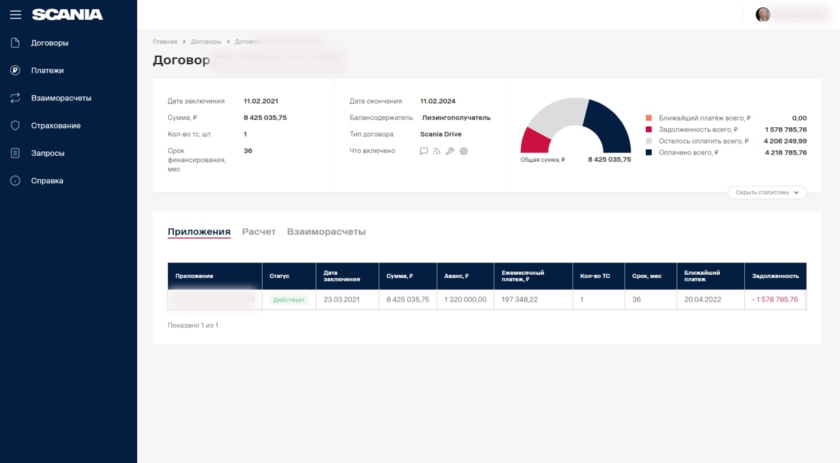Collapse statistics via Скрыть статистику
The image size is (840, 463).
coord(767,192)
